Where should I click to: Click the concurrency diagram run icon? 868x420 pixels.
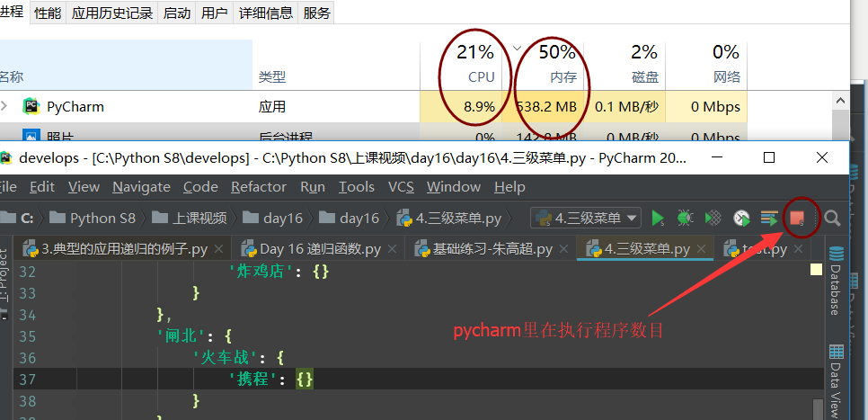(x=769, y=219)
